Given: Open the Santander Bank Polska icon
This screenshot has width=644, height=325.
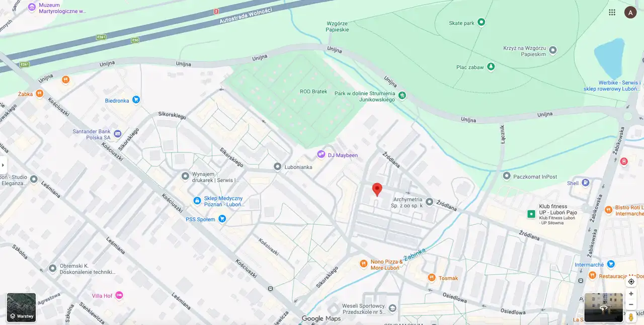Looking at the screenshot, I should click(118, 133).
